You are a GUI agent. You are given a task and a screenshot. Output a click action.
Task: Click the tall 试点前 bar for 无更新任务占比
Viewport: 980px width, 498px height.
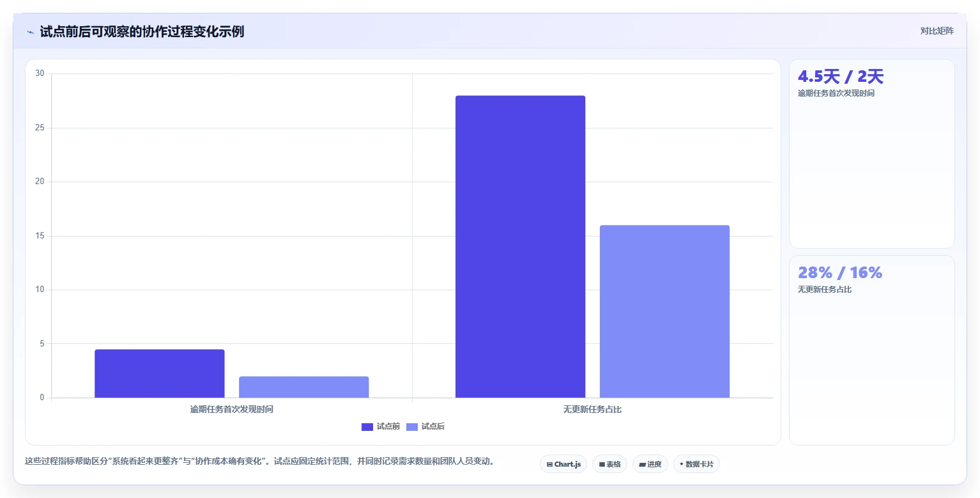520,247
